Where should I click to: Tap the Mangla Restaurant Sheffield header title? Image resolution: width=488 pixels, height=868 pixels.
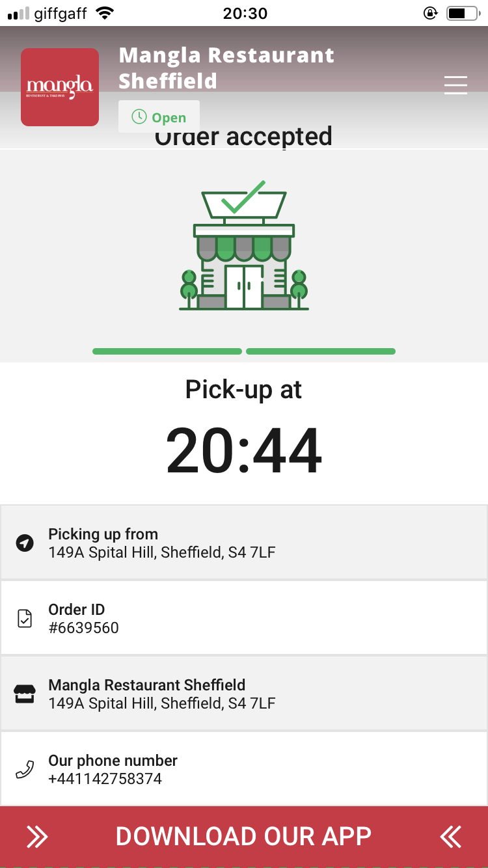226,68
